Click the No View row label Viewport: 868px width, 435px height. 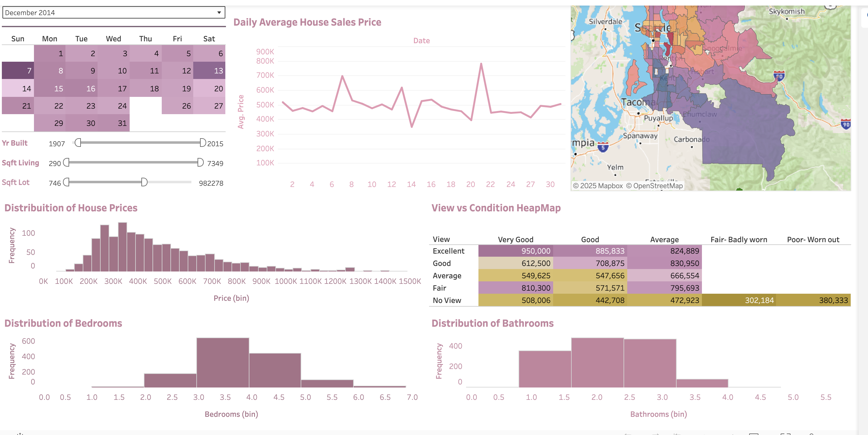coord(447,300)
